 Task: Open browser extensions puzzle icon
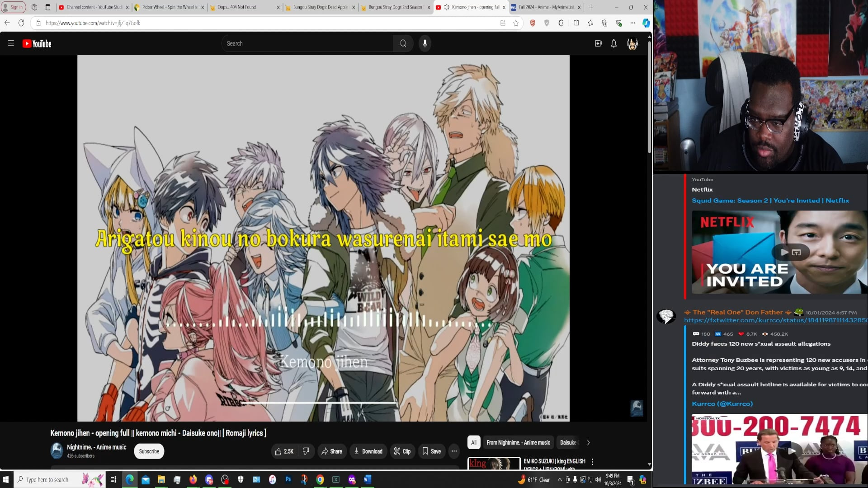point(561,23)
